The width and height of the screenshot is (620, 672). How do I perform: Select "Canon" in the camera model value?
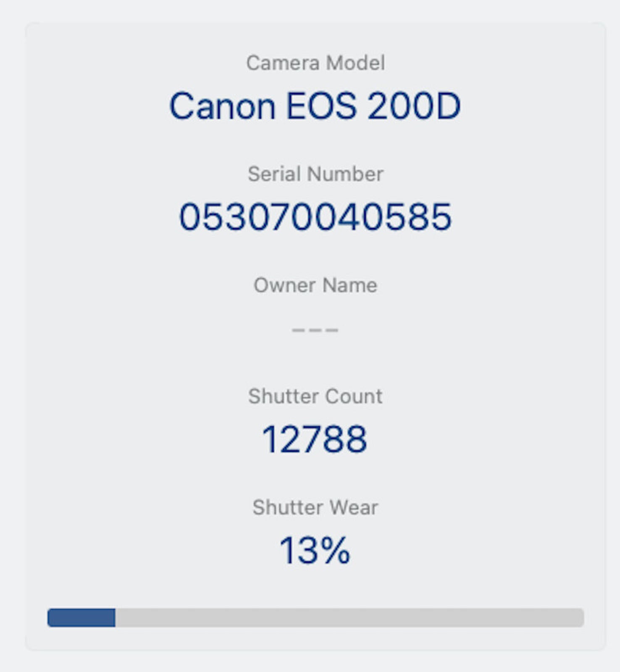222,106
